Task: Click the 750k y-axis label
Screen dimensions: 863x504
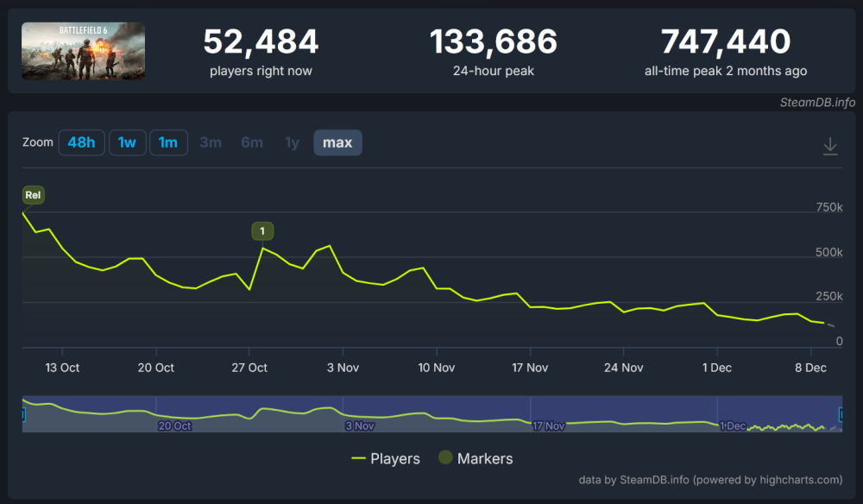Action: tap(828, 207)
